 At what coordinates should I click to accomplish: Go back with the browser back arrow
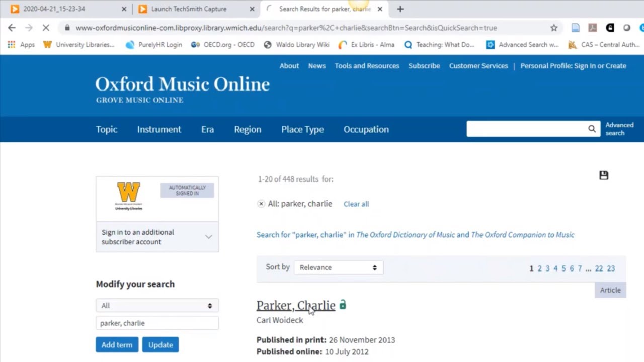point(12,28)
